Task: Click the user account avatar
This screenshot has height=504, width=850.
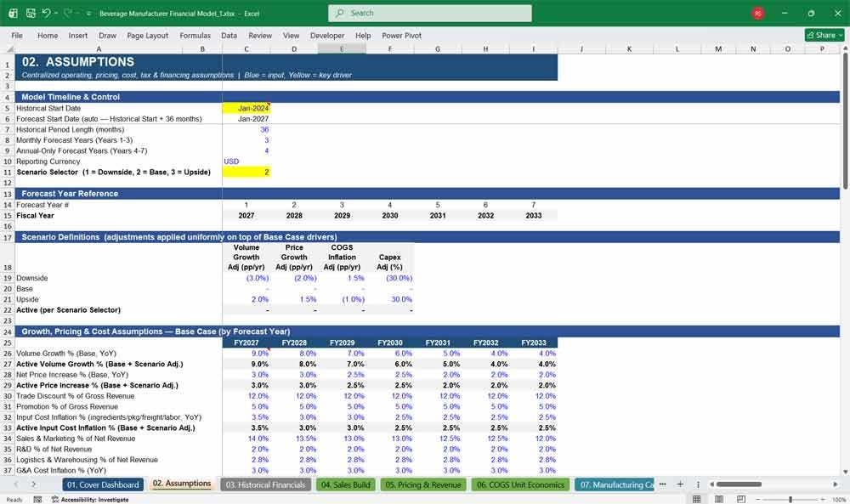Action: click(x=758, y=14)
